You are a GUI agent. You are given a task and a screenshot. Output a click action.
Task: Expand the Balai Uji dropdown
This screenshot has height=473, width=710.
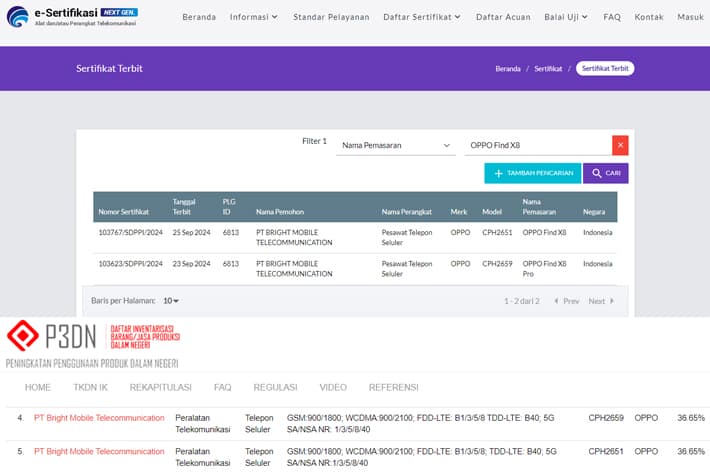566,17
